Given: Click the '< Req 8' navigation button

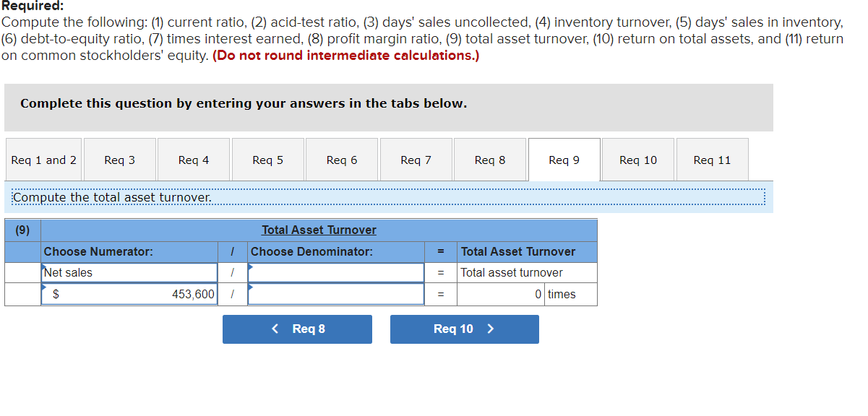Looking at the screenshot, I should click(x=297, y=329).
